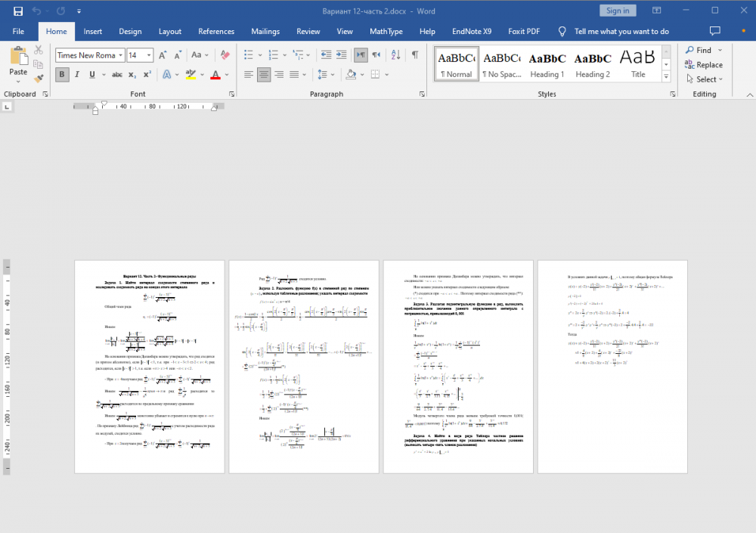Apply the Heading 2 style
756x533 pixels.
coord(593,64)
